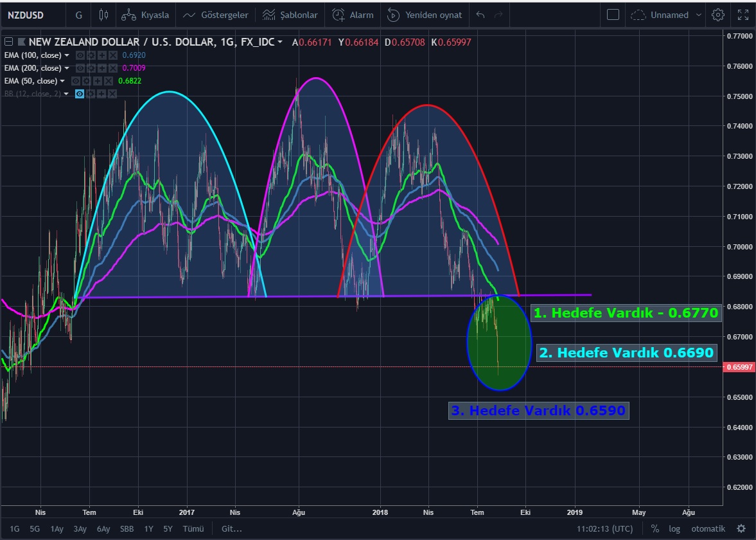This screenshot has width=756, height=540.
Task: Expand the EMA (100, close) legend dropdown arrow
Action: [x=67, y=55]
